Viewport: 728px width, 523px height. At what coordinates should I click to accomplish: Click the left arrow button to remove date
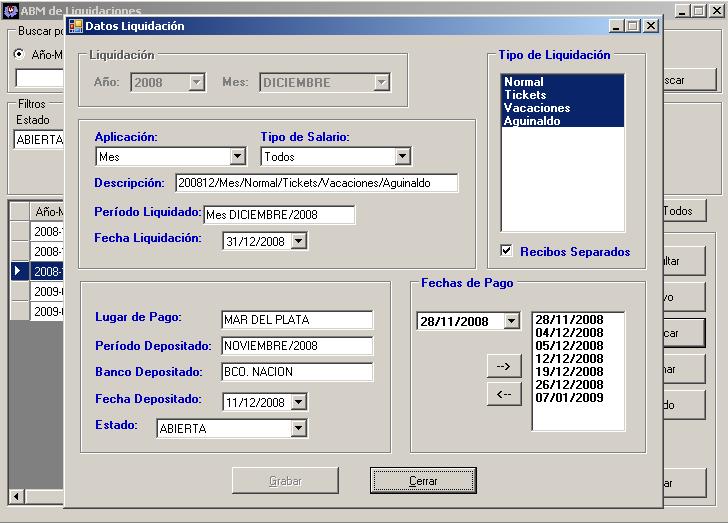click(x=503, y=395)
